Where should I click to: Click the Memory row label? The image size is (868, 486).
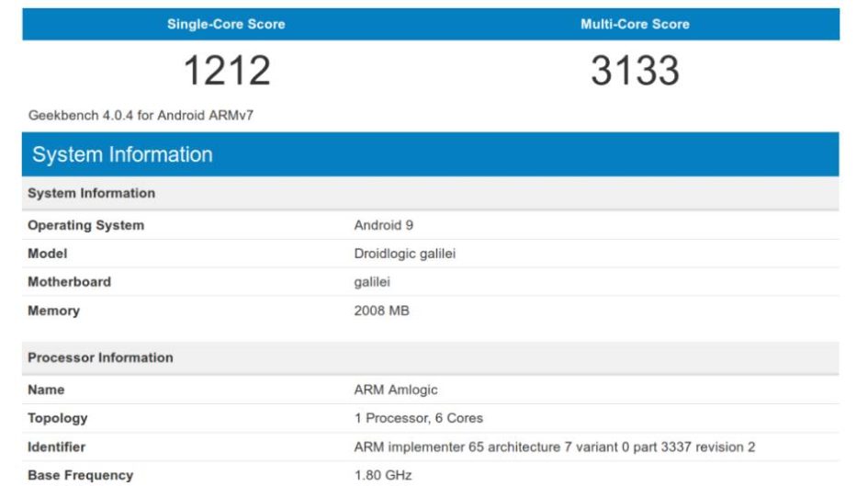[53, 311]
